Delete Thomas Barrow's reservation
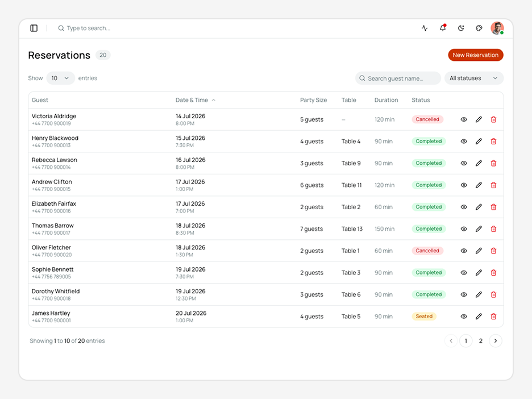 [494, 229]
